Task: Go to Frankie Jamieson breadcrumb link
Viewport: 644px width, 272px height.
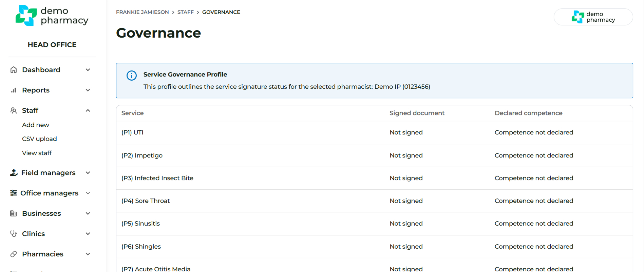Action: point(142,12)
